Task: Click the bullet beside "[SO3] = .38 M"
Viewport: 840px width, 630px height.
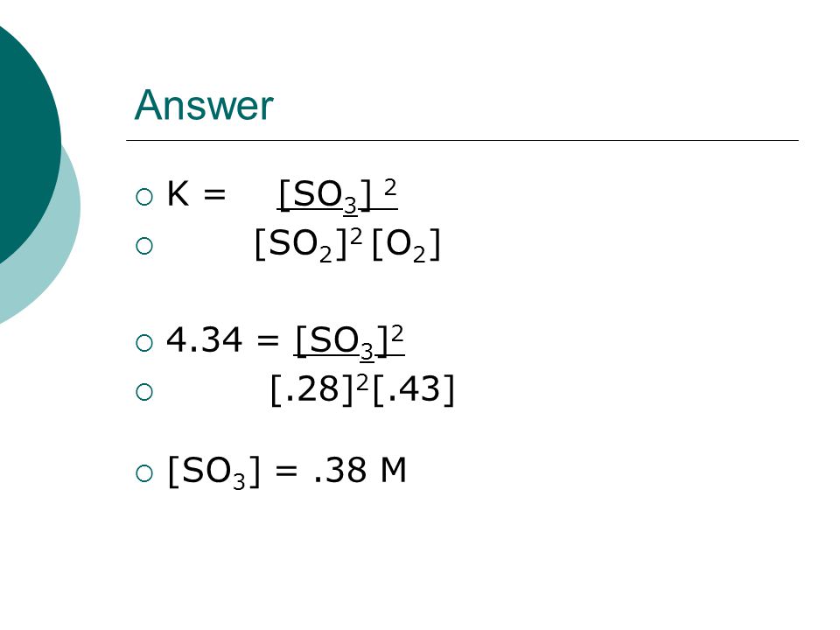Action: click(x=144, y=473)
